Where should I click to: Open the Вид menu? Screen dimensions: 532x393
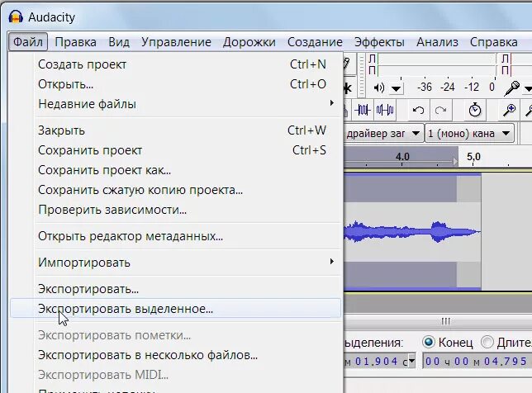(119, 42)
